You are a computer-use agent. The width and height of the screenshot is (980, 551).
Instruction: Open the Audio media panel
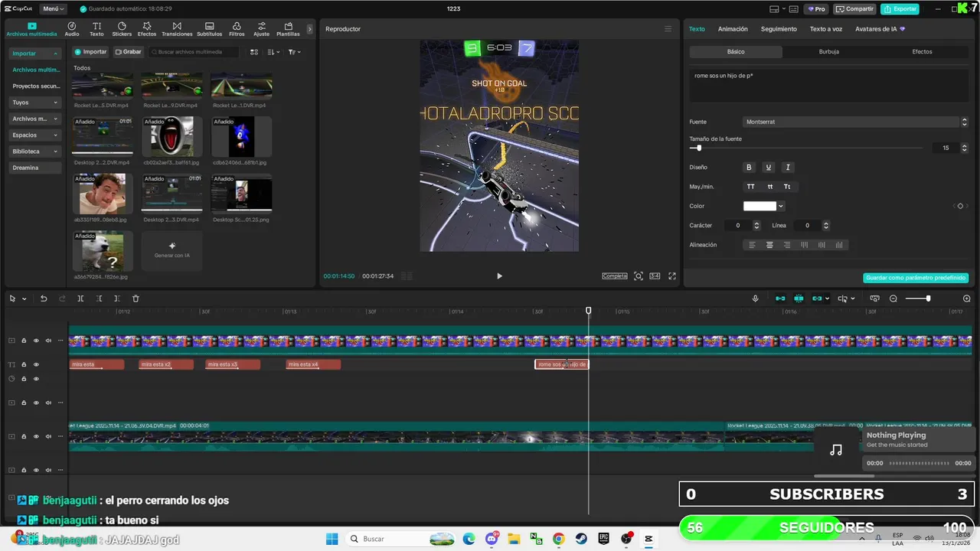(x=72, y=29)
